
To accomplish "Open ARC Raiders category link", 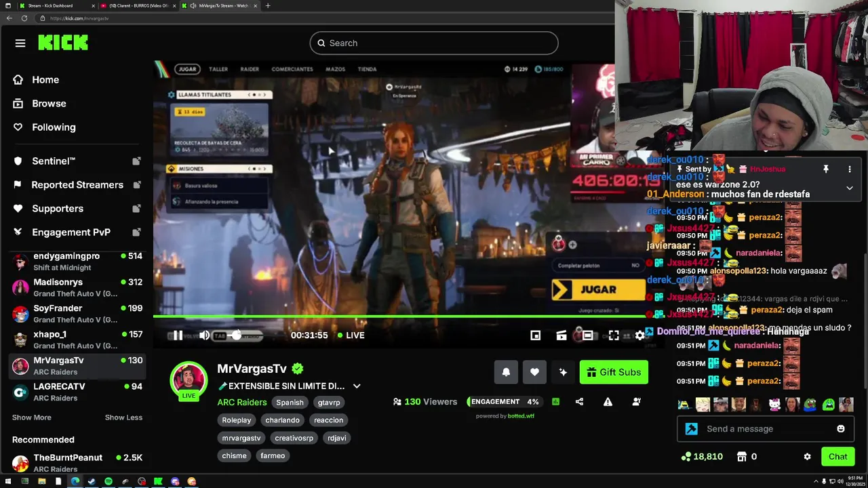I will tap(242, 403).
